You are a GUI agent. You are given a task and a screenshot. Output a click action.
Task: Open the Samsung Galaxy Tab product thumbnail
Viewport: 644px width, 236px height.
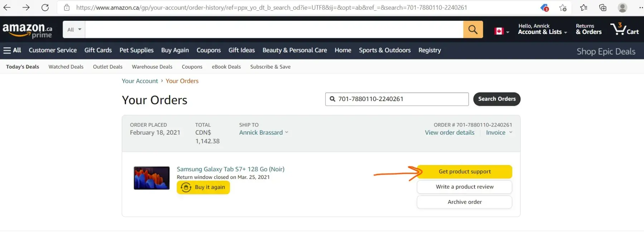pos(152,178)
